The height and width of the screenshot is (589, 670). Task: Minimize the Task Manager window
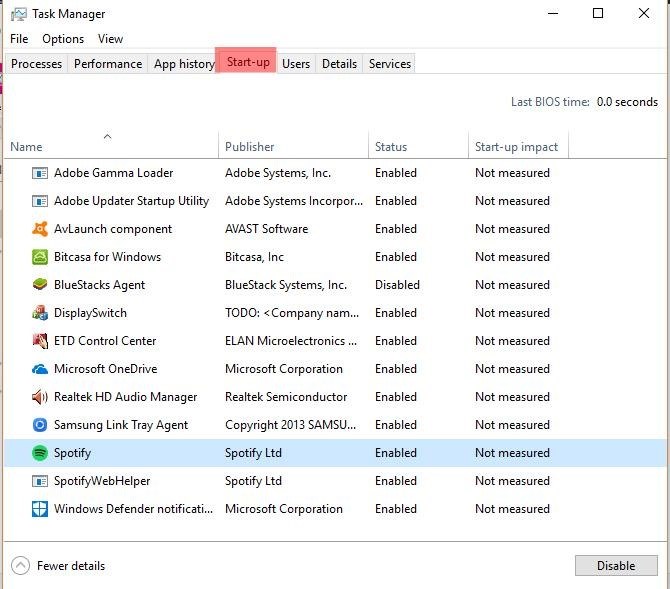point(553,13)
